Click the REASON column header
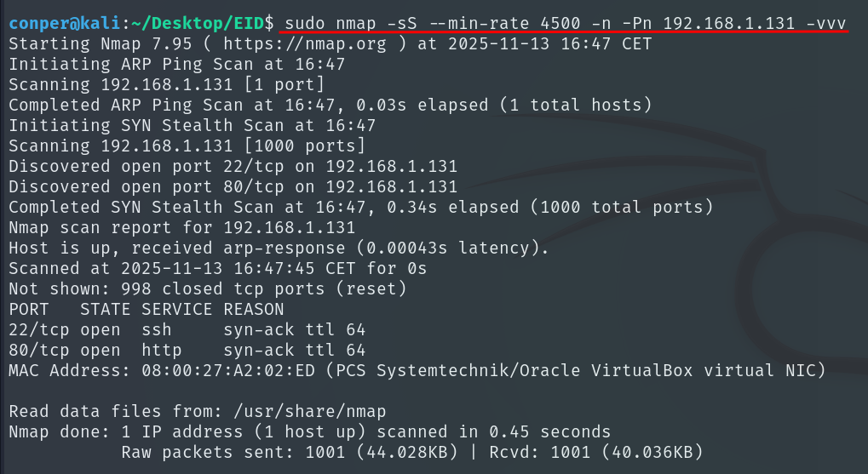The height and width of the screenshot is (474, 868). (x=254, y=310)
